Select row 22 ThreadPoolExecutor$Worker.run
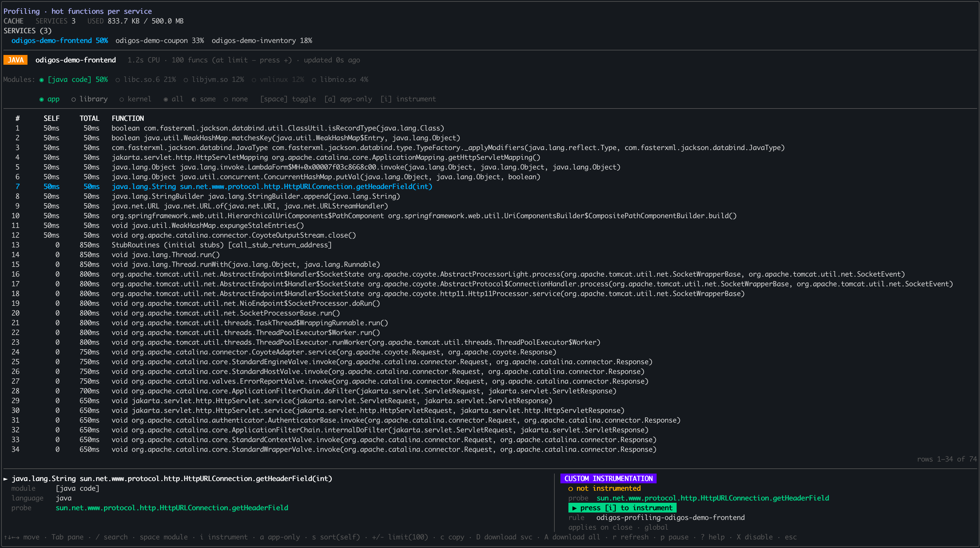 490,333
